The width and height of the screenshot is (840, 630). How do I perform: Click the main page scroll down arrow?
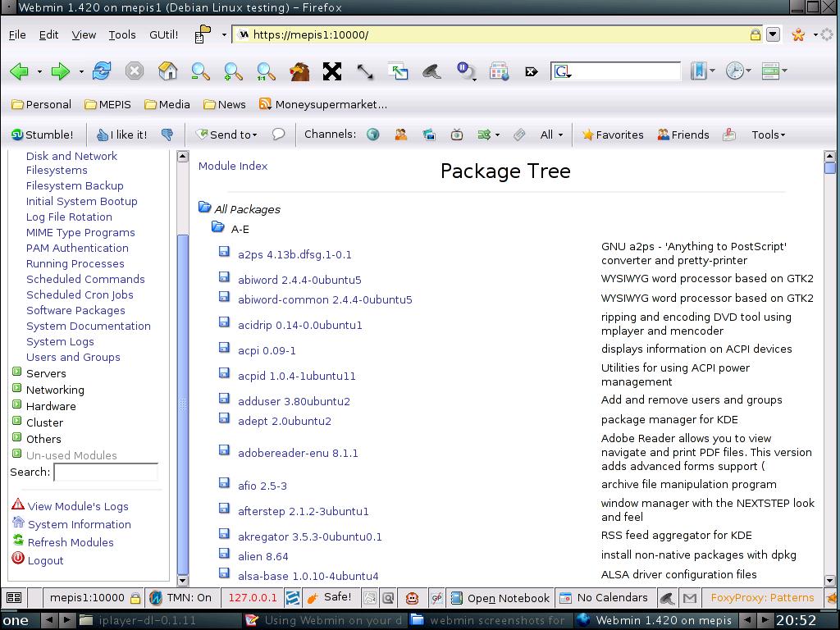(830, 580)
